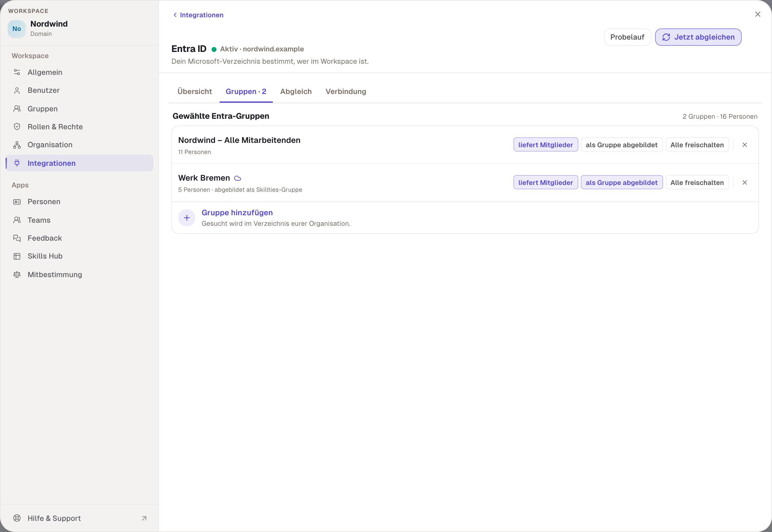Switch to the Übersicht tab
Viewport: 772px width, 532px height.
tap(195, 91)
